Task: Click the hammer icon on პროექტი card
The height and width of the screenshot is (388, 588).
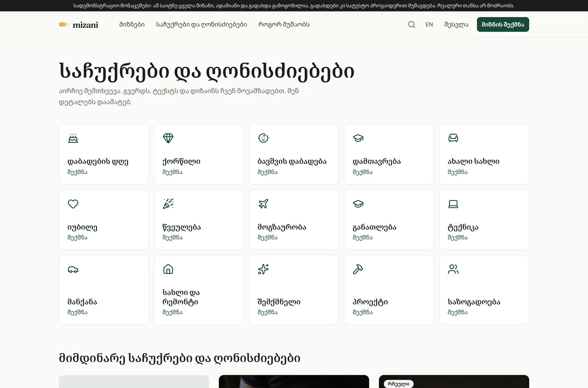Action: (x=358, y=269)
